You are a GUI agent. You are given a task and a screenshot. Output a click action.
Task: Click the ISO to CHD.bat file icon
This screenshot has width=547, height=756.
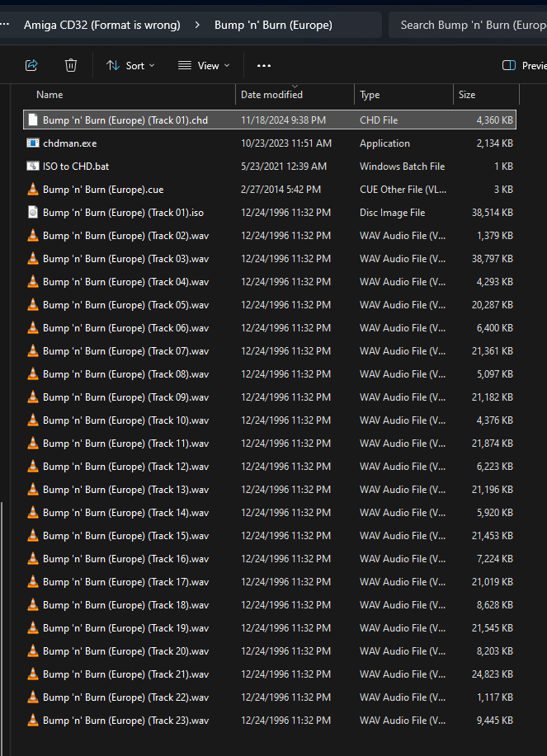pos(33,166)
